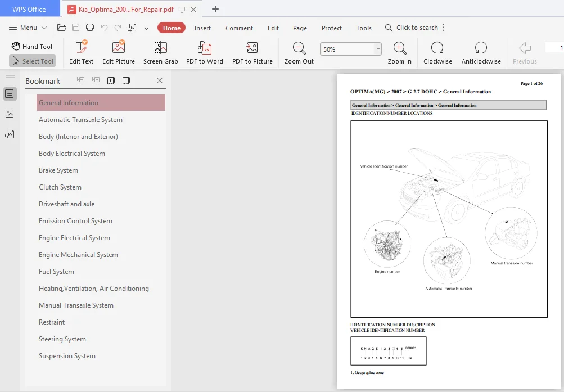The height and width of the screenshot is (392, 564).
Task: Click the Undo arrow icon
Action: pos(105,28)
